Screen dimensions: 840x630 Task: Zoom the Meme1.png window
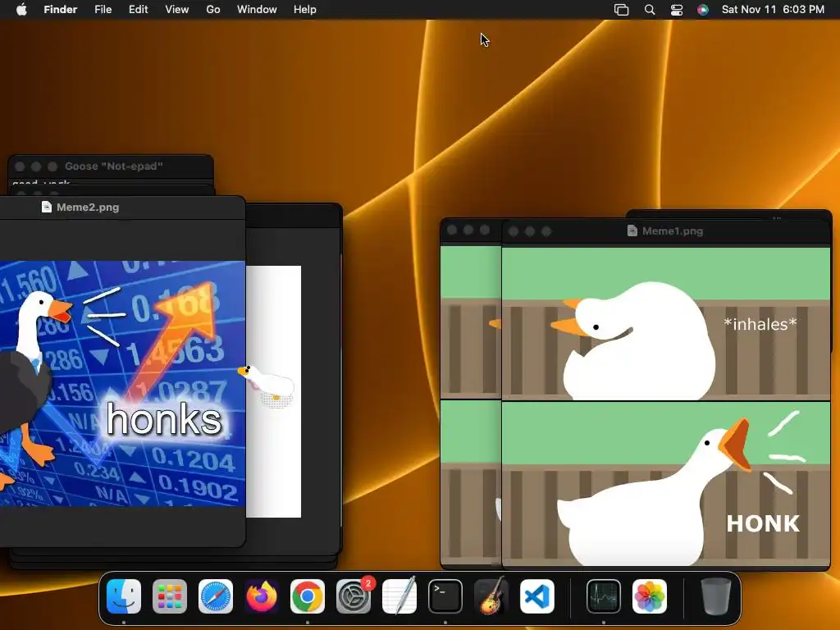[546, 231]
